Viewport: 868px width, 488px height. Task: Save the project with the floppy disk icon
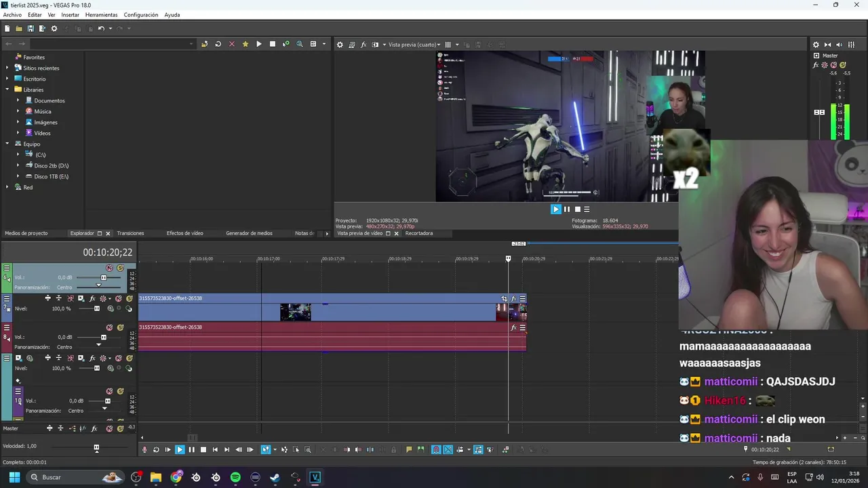point(31,28)
